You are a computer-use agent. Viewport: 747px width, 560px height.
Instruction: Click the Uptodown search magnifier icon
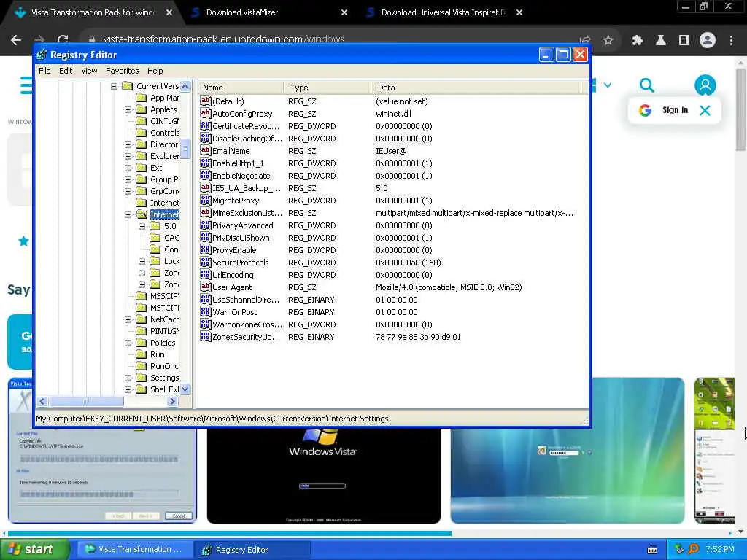(x=646, y=85)
